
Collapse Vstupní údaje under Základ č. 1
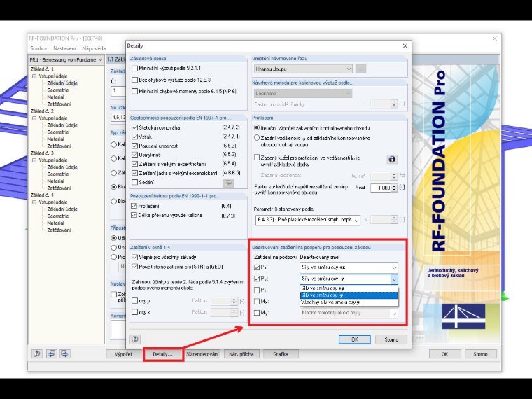pos(34,76)
